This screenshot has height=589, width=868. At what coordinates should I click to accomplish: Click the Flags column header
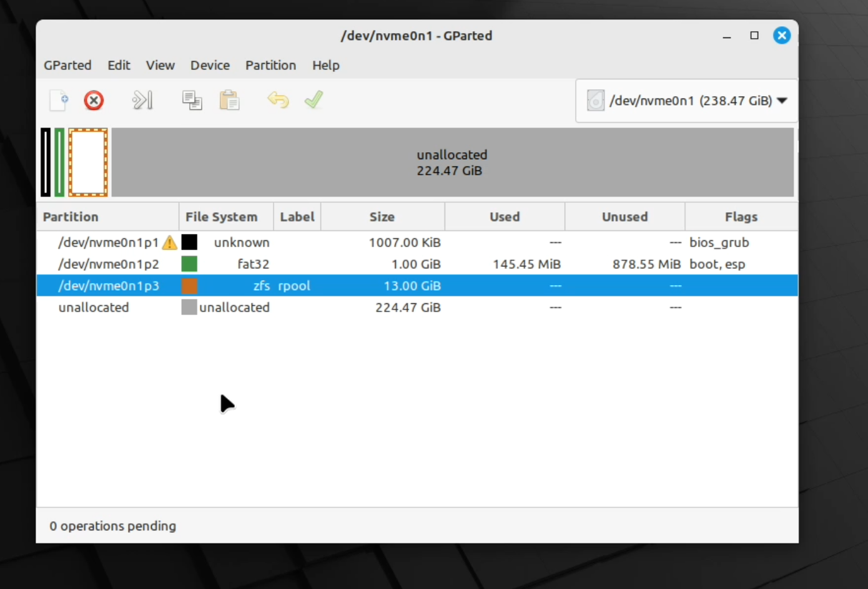[x=741, y=217]
